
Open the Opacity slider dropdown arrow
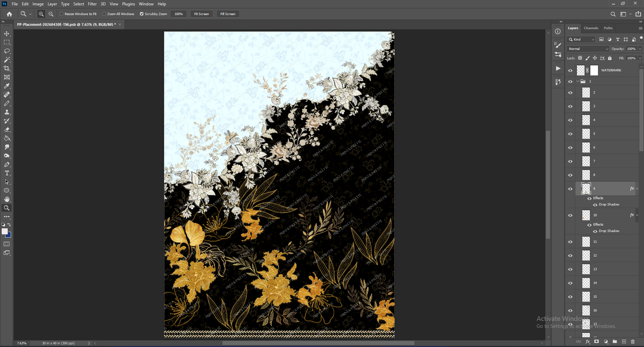coord(640,49)
